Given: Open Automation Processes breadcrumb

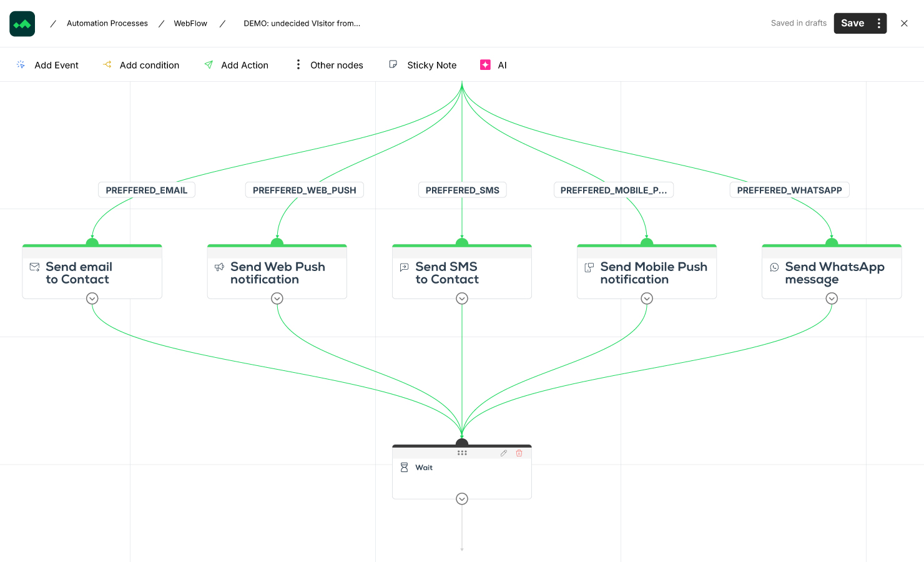Looking at the screenshot, I should tap(107, 23).
